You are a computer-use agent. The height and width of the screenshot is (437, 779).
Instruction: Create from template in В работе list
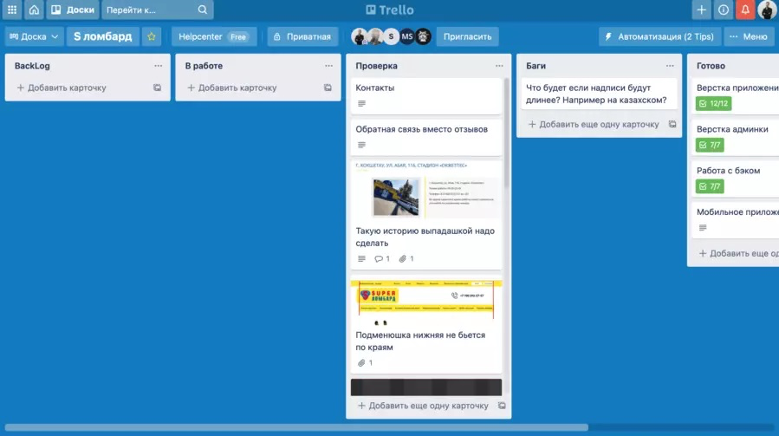point(327,88)
